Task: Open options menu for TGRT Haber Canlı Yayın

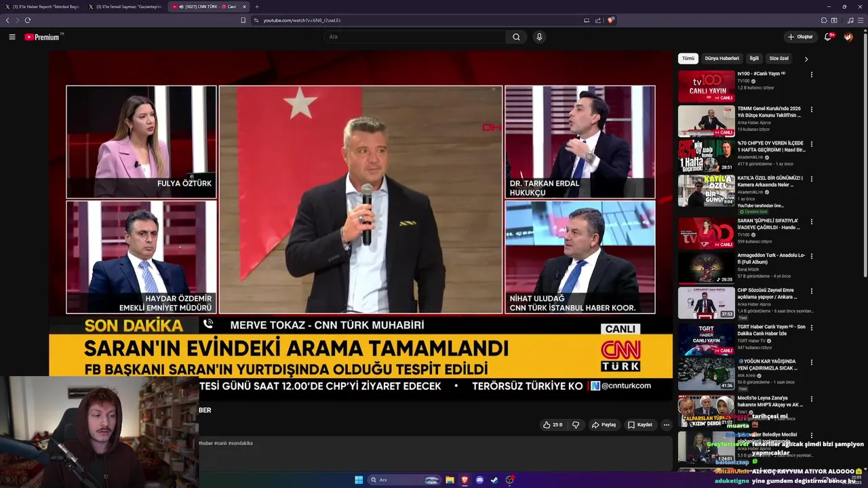Action: tap(811, 327)
